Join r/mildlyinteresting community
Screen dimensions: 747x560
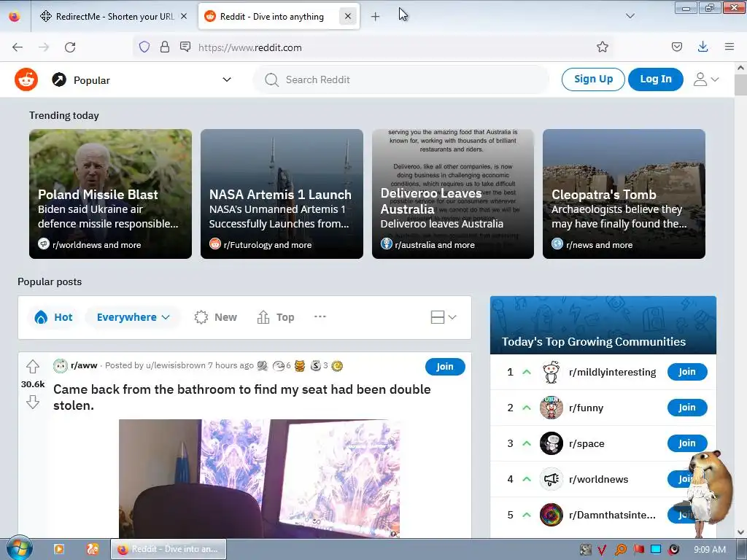tap(687, 372)
